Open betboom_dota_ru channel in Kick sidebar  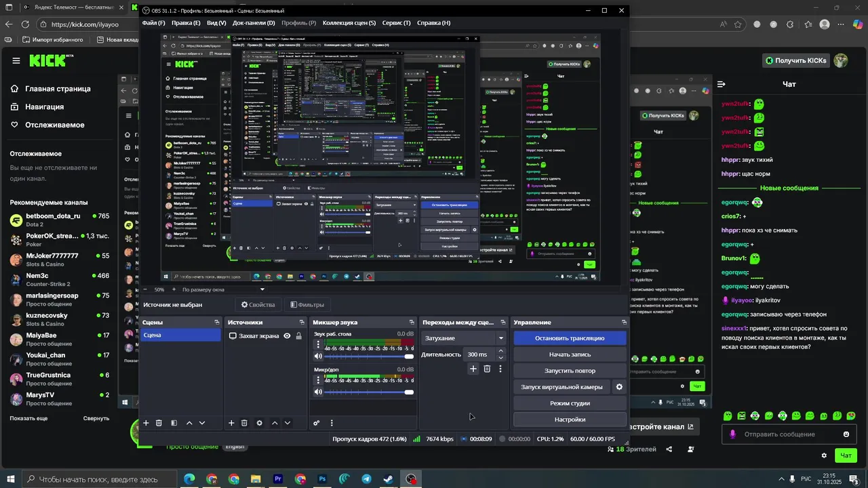[x=59, y=220]
